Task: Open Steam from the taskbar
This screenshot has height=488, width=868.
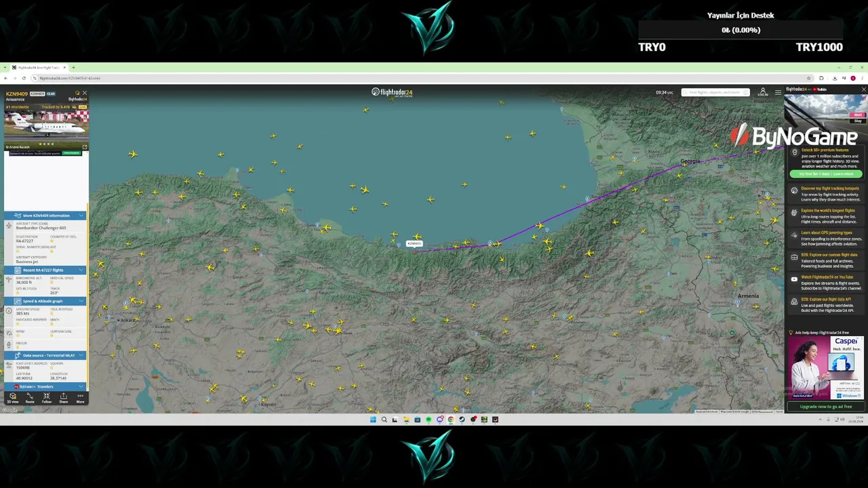Action: (x=462, y=420)
